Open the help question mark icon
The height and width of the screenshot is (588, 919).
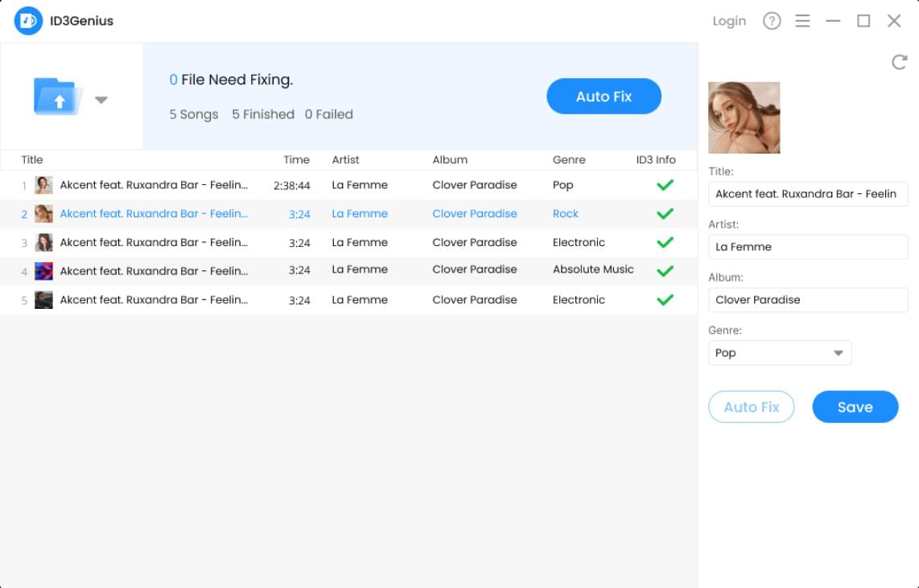771,21
